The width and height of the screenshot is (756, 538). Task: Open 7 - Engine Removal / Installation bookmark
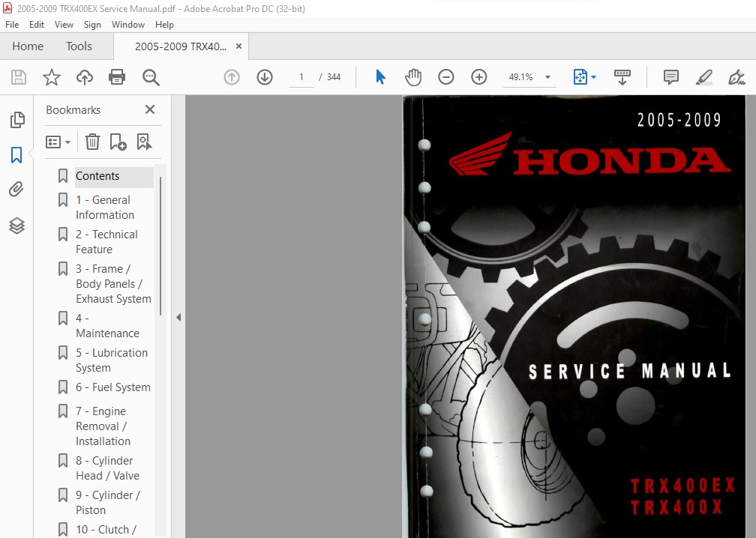click(103, 426)
